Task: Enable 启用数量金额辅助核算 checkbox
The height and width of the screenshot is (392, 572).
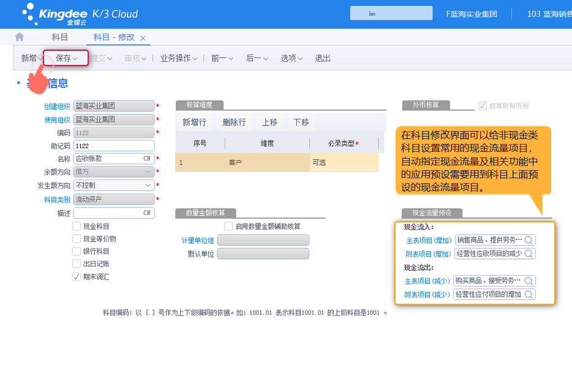Action: point(228,226)
